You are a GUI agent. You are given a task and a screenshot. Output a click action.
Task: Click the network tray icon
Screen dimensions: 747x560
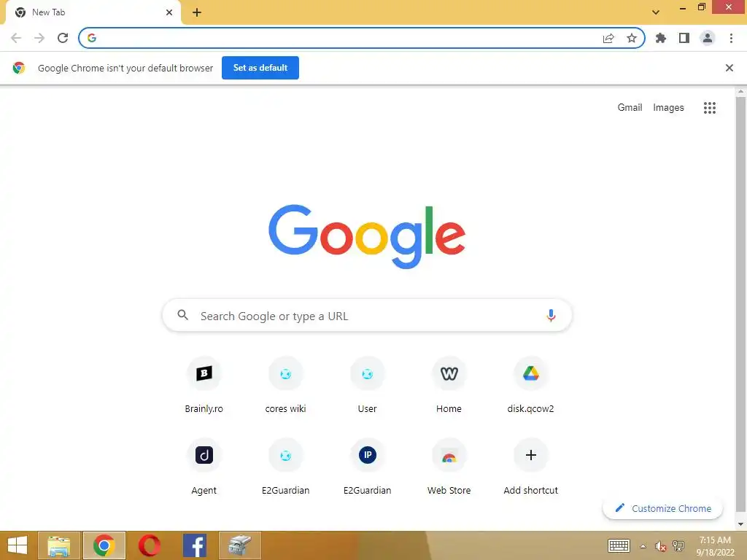(678, 545)
